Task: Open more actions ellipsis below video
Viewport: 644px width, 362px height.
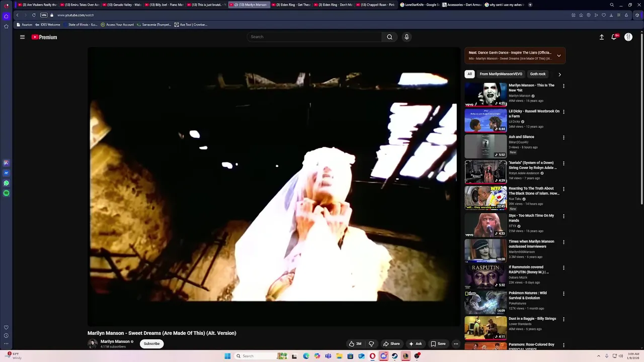Action: [456, 344]
